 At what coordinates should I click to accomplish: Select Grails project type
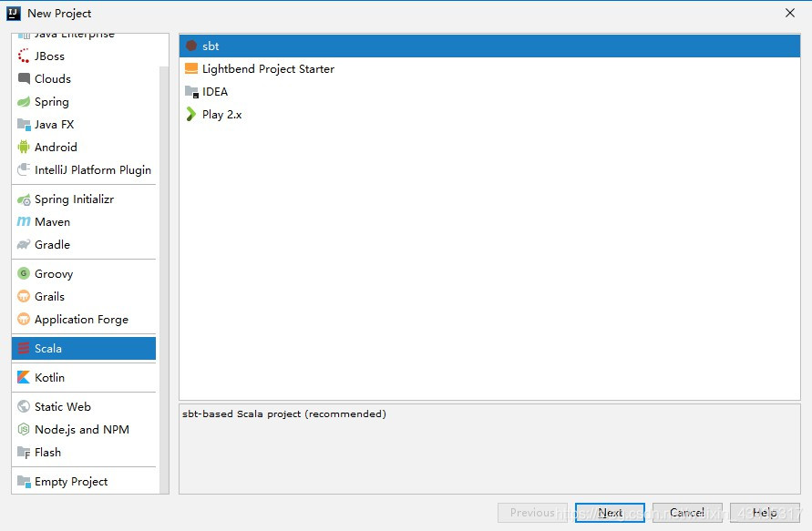pyautogui.click(x=84, y=296)
